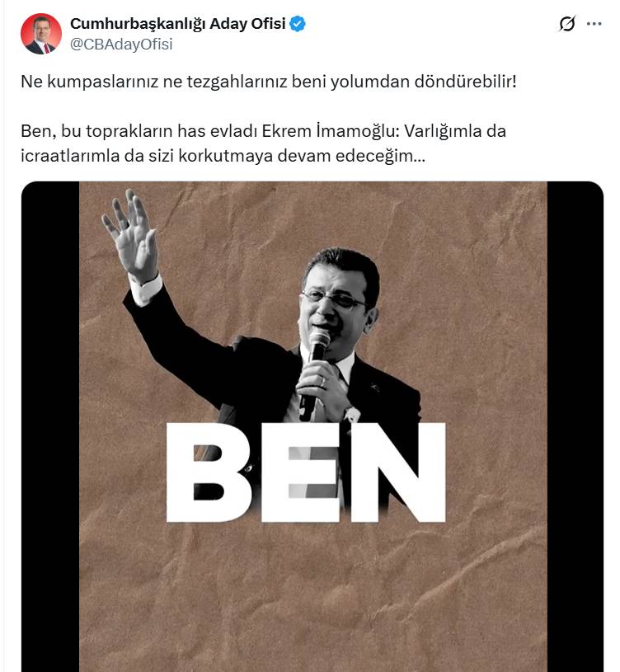620x672 pixels.
Task: Open the account's round profile avatar
Action: coord(41,34)
